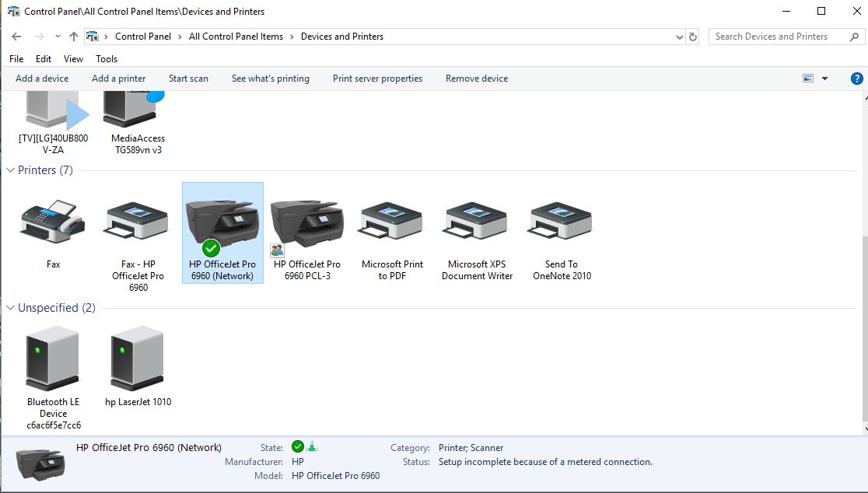Viewport: 868px width, 493px height.
Task: Click Remove device
Action: point(477,78)
